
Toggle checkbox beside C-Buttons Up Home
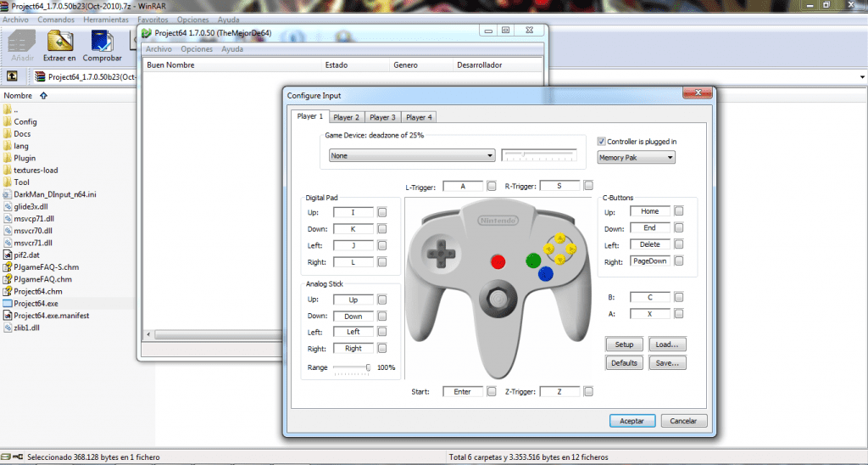[679, 211]
